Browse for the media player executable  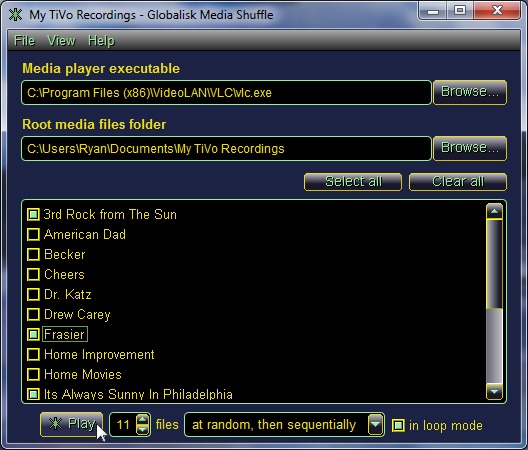[470, 92]
